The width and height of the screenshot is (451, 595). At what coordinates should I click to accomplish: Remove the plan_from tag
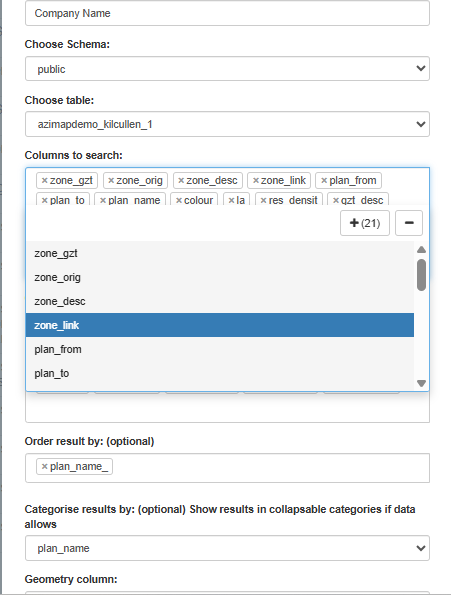(324, 181)
